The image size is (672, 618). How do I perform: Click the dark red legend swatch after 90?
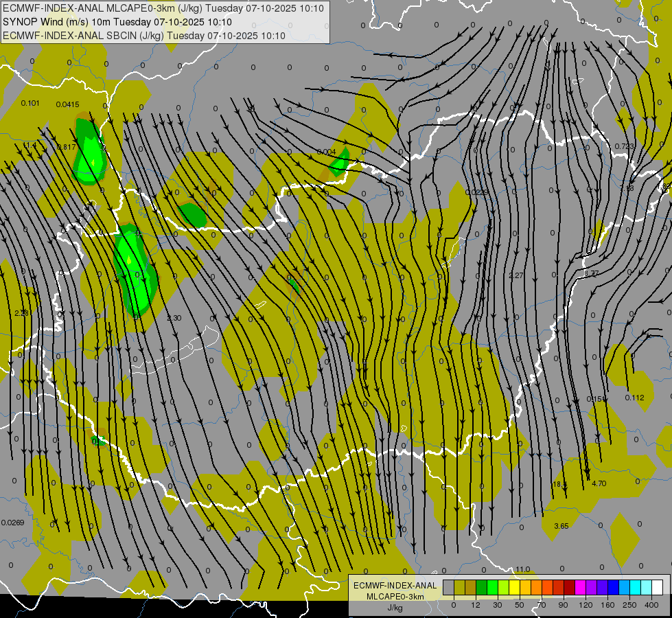coord(570,588)
